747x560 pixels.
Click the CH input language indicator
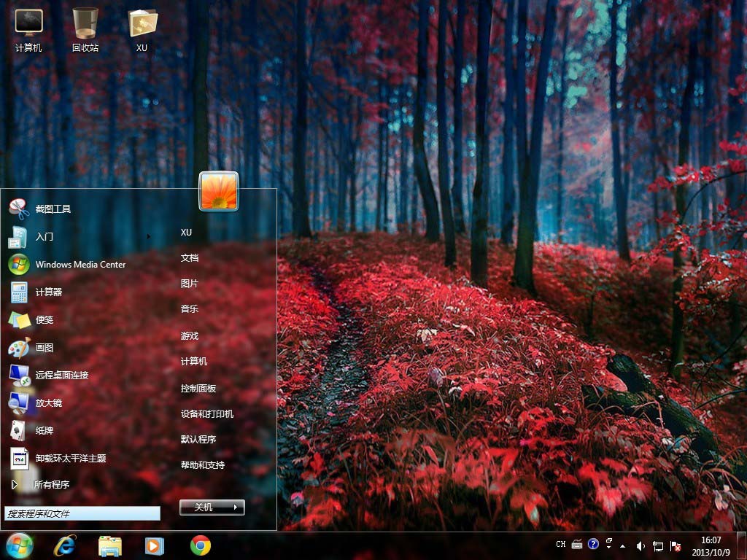pyautogui.click(x=560, y=544)
